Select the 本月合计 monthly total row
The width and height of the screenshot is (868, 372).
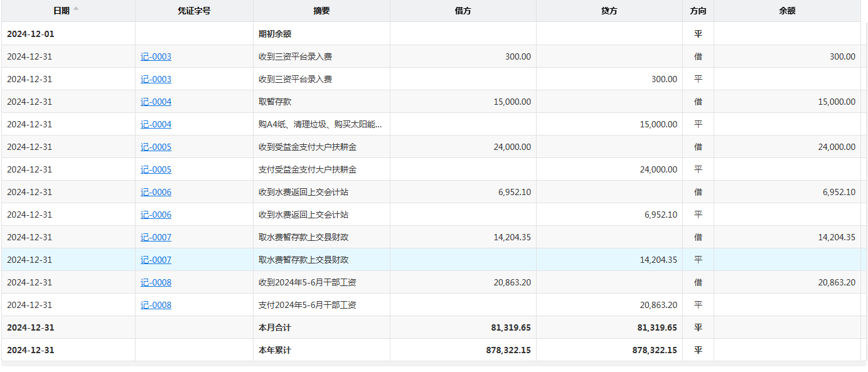(275, 327)
